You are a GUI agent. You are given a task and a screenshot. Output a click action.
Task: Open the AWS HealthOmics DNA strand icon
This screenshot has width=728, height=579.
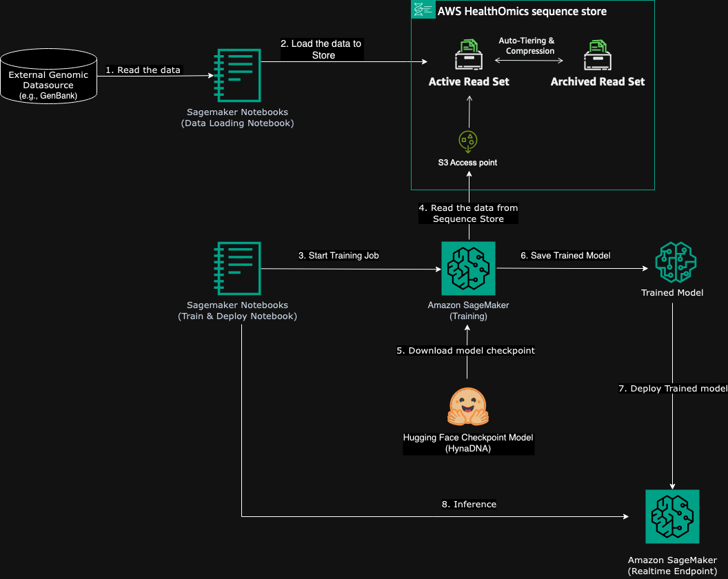point(423,10)
